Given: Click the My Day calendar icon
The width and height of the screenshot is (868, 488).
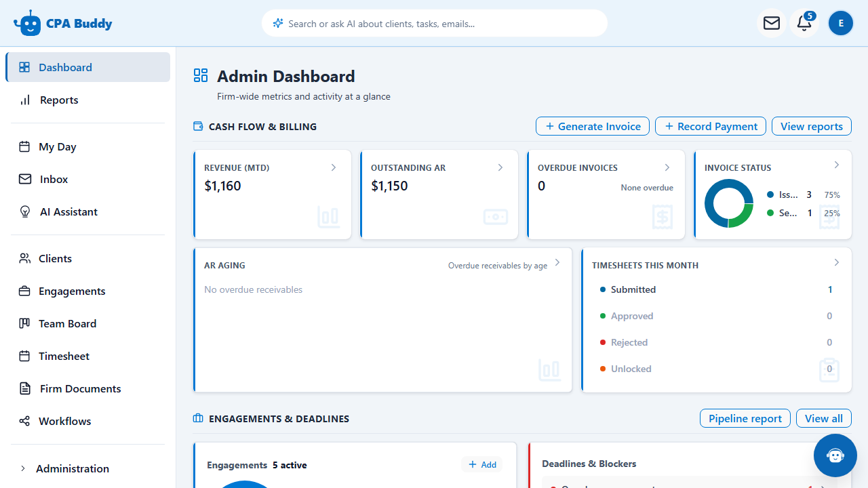Looking at the screenshot, I should point(24,146).
